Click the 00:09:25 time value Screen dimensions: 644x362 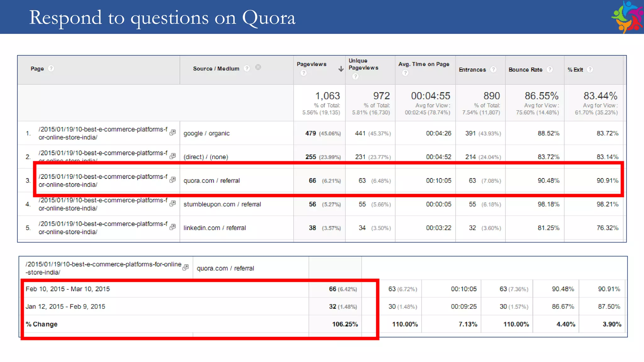pyautogui.click(x=464, y=307)
